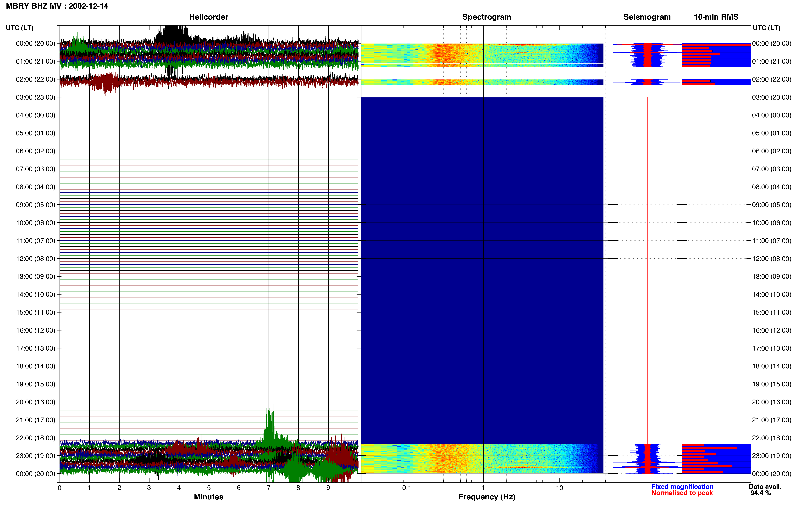This screenshot has height=508, width=812.
Task: Click the 'Spectrogram' panel heading
Action: tap(487, 17)
